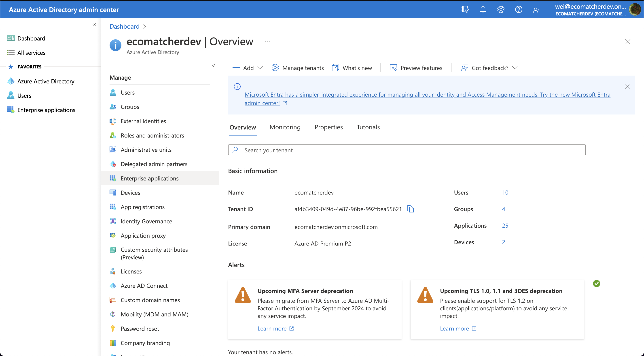Open Company branding
Viewport: 644px width, 356px height.
[160, 343]
